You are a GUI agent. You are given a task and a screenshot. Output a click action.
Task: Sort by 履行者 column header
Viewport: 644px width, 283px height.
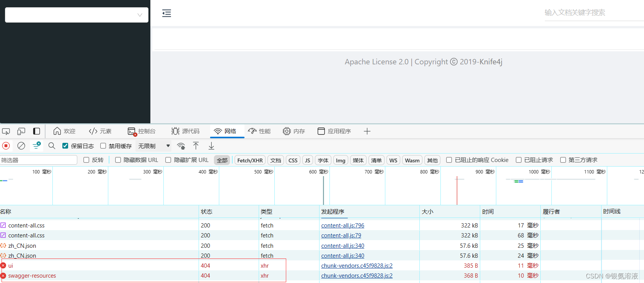571,211
